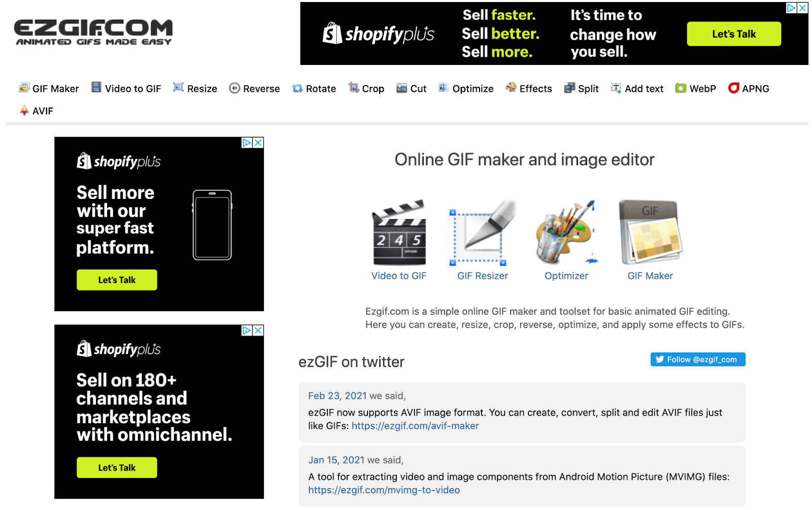812x510 pixels.
Task: Click the Resize menu icon
Action: (178, 87)
